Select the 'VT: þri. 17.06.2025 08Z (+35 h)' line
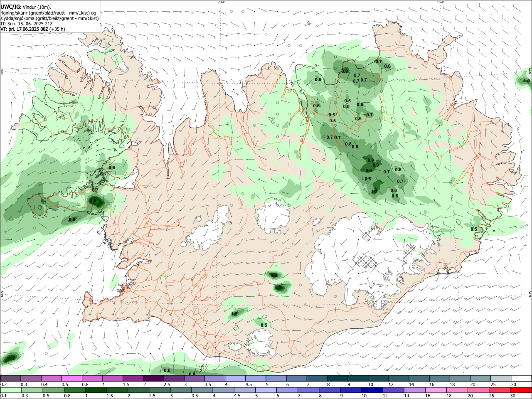Viewport: 532px width, 399px height. coord(33,29)
